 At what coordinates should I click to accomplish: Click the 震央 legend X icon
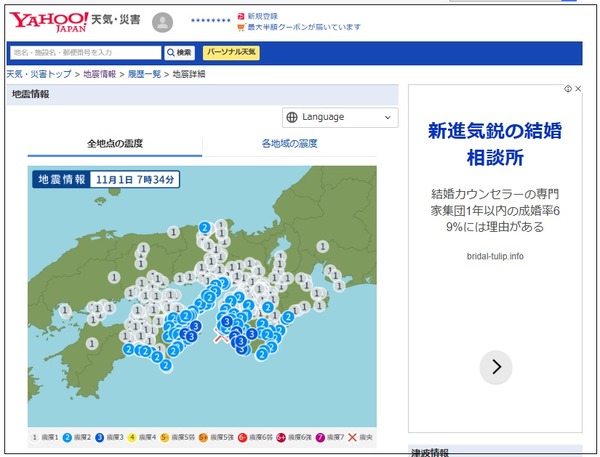click(x=352, y=437)
